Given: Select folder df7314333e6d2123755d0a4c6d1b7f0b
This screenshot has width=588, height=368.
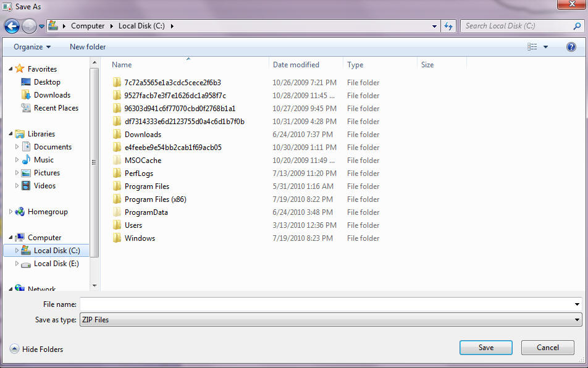Looking at the screenshot, I should coord(185,122).
